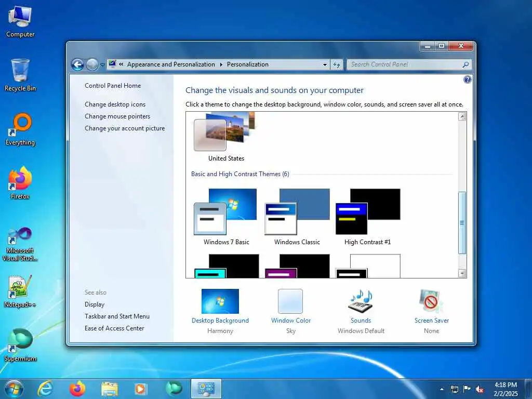Go to Control Panel Home
The height and width of the screenshot is (399, 532).
click(113, 86)
